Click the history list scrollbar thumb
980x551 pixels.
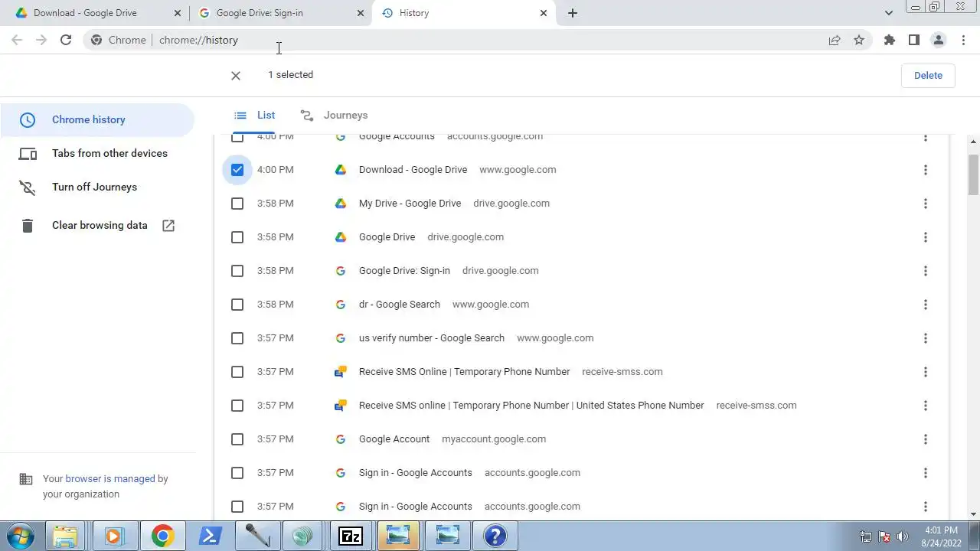pyautogui.click(x=973, y=174)
